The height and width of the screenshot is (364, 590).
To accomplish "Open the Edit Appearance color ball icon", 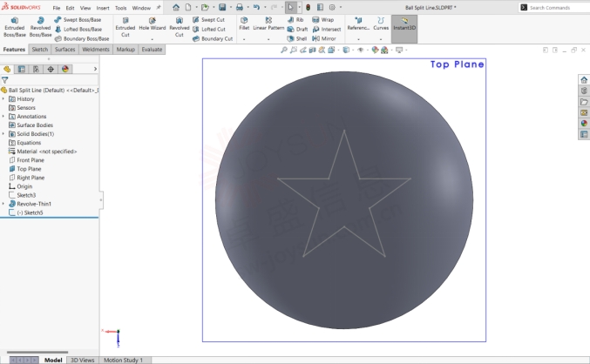I will click(375, 50).
